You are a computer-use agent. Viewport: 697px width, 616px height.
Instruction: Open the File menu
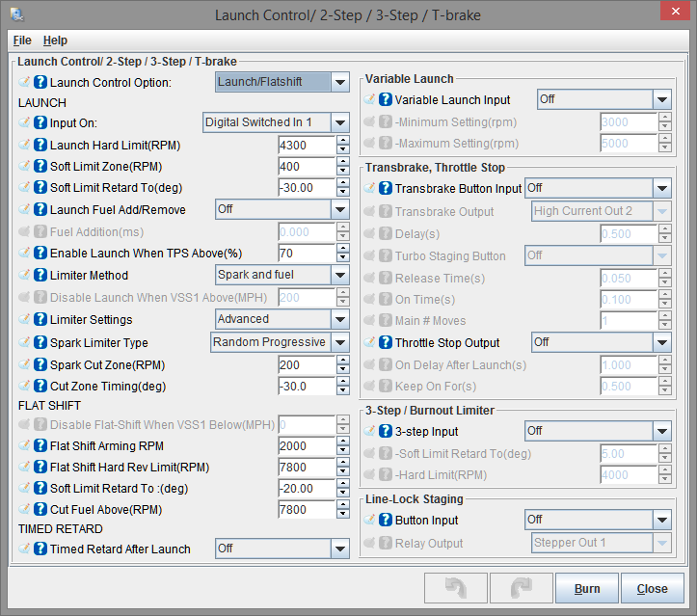click(x=22, y=40)
